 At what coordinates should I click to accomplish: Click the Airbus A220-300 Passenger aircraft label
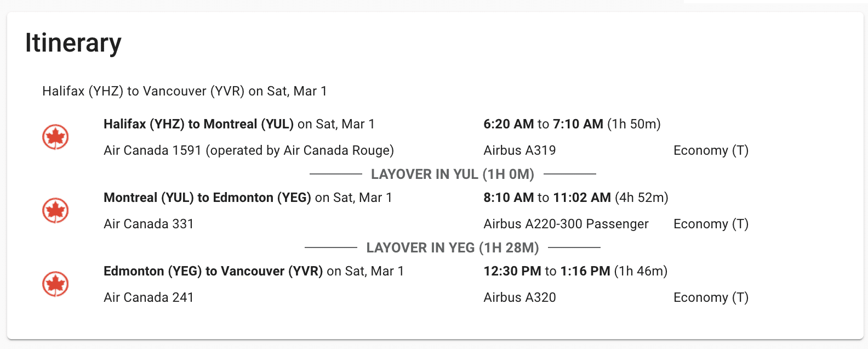[566, 224]
